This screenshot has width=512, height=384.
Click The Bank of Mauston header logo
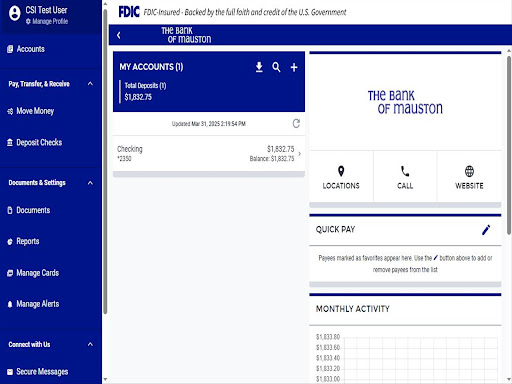point(186,35)
